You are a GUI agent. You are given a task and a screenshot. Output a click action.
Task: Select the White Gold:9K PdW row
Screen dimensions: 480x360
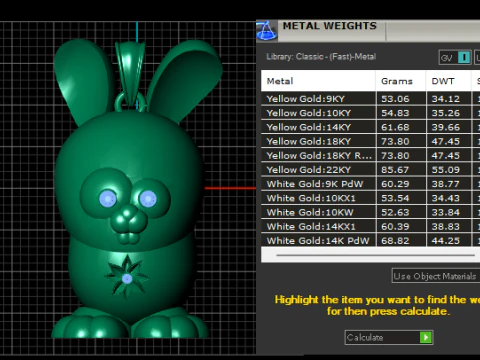[x=370, y=184]
